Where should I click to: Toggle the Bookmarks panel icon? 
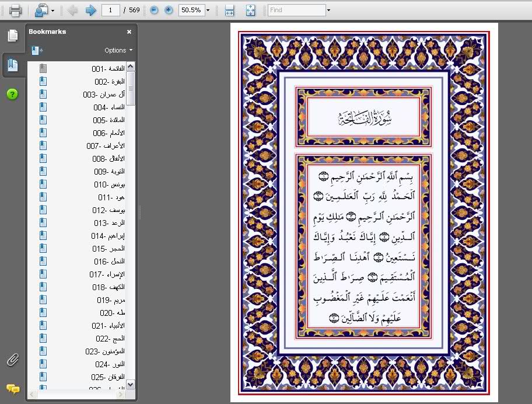(13, 65)
